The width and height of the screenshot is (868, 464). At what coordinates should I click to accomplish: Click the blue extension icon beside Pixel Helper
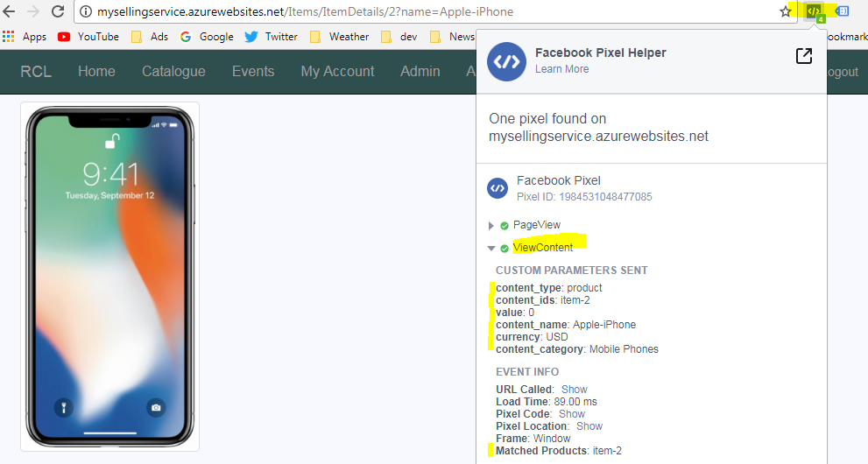[842, 11]
